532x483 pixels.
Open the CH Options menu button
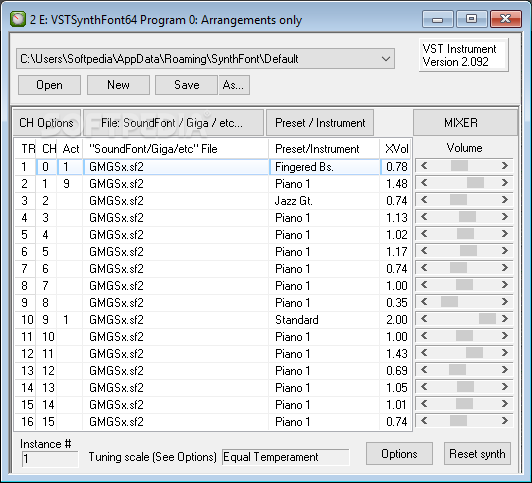pyautogui.click(x=47, y=123)
